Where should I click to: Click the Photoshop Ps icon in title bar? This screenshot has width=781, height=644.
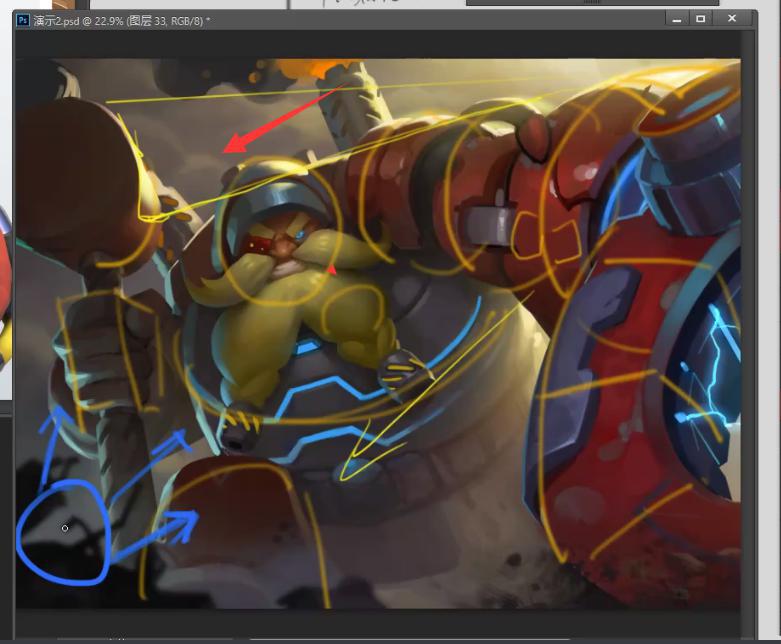click(x=23, y=20)
